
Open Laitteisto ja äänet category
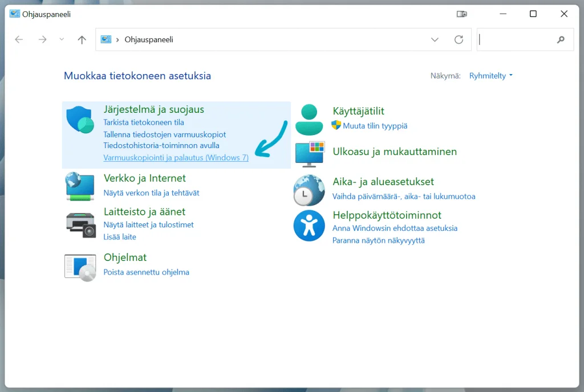click(144, 211)
